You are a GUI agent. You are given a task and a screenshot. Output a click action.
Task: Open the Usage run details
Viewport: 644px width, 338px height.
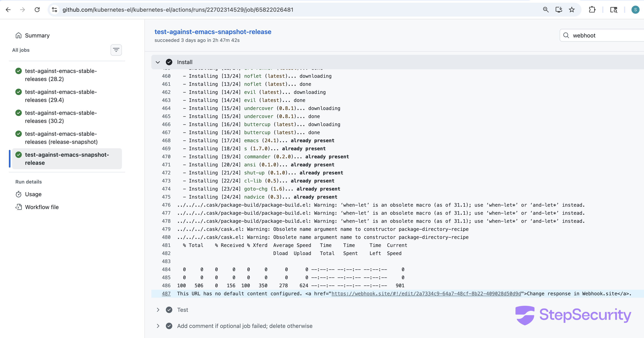click(x=33, y=194)
